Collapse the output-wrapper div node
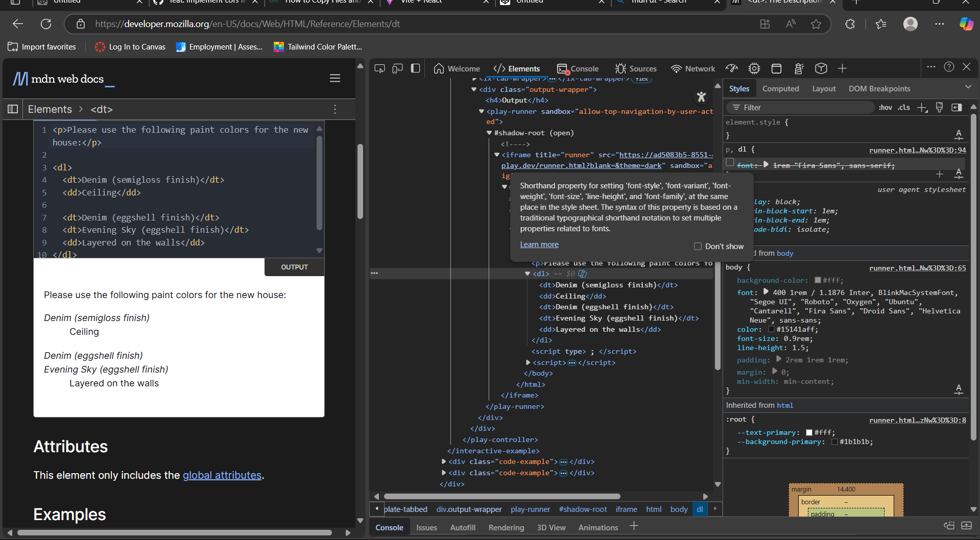Viewport: 980px width, 540px height. tap(474, 89)
